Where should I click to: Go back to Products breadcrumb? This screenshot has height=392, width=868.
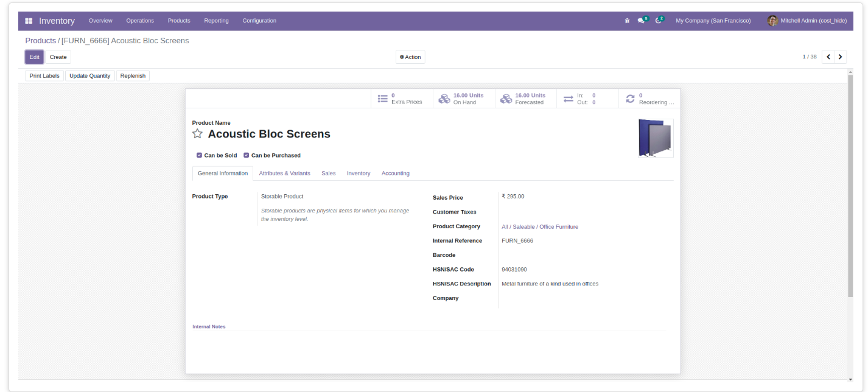(x=40, y=41)
